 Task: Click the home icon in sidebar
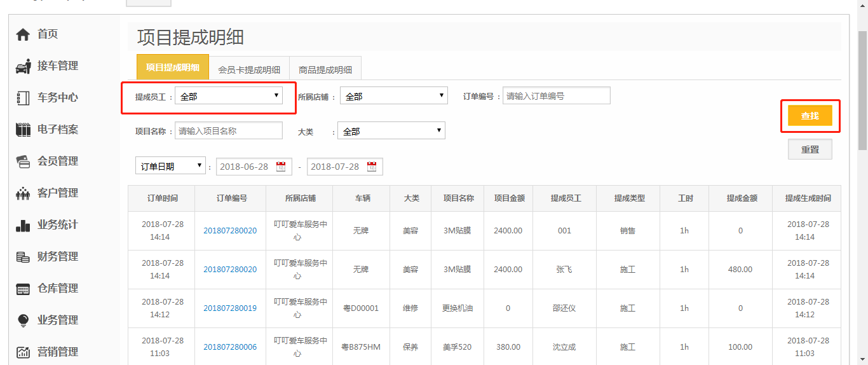[23, 34]
